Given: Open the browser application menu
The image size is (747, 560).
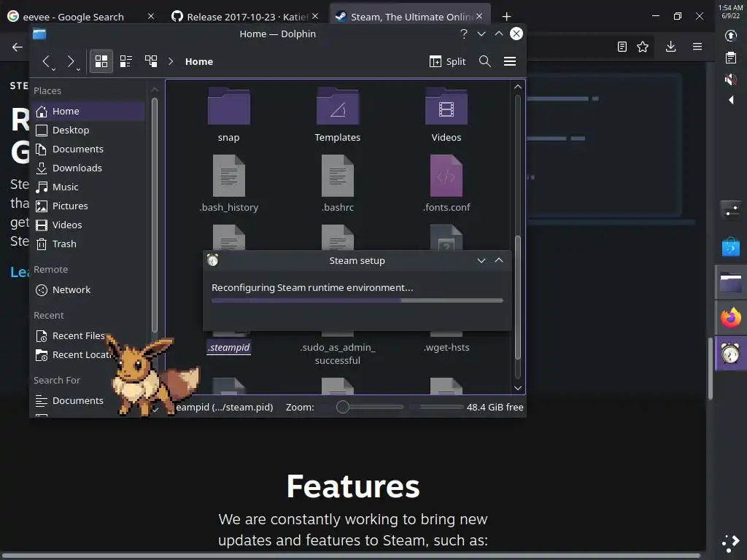Looking at the screenshot, I should [x=697, y=47].
